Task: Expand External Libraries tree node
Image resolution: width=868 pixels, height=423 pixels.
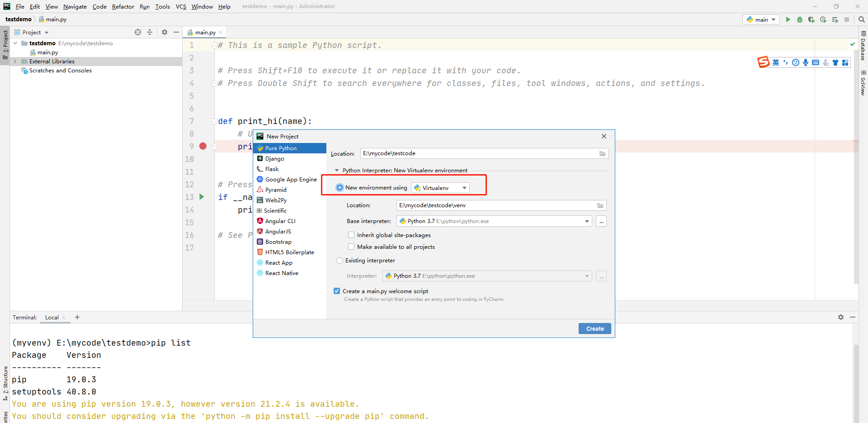Action: [15, 62]
